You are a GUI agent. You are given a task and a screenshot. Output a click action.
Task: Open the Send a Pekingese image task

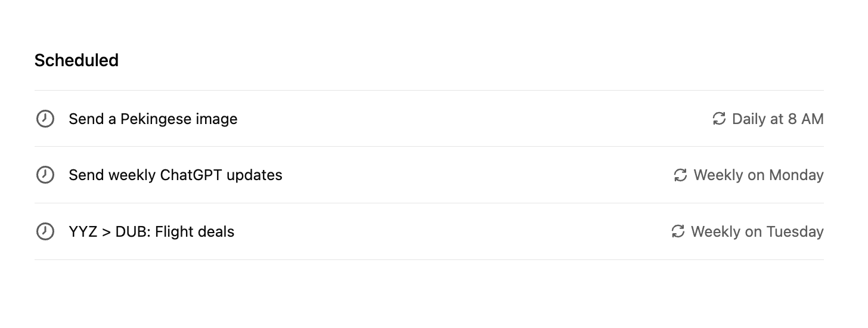(x=429, y=119)
